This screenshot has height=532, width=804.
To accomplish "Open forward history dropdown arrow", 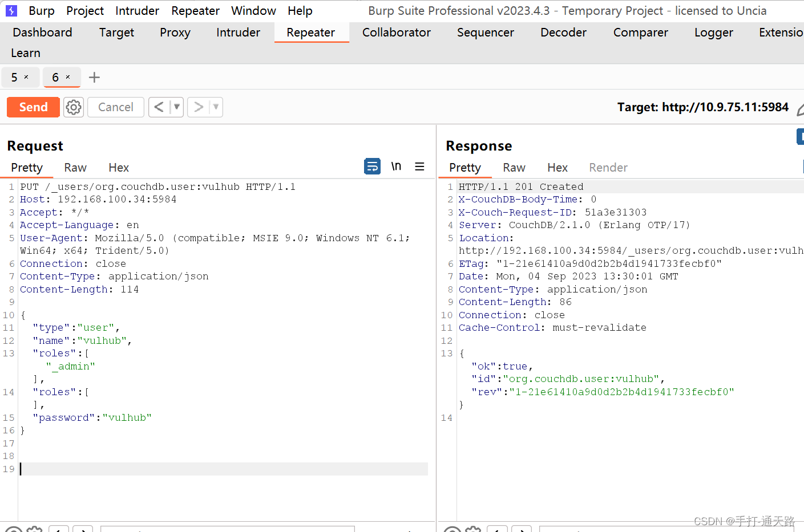I will tap(216, 107).
